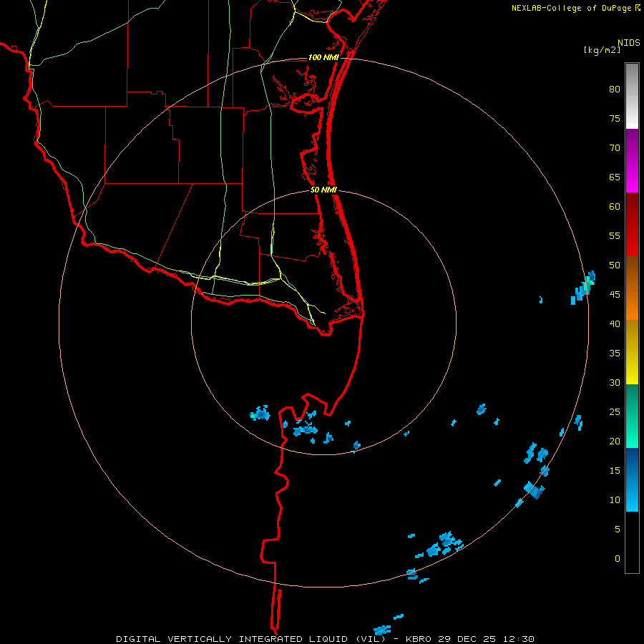644x644 pixels.
Task: Click the 45 value on the color scale
Action: tap(615, 295)
